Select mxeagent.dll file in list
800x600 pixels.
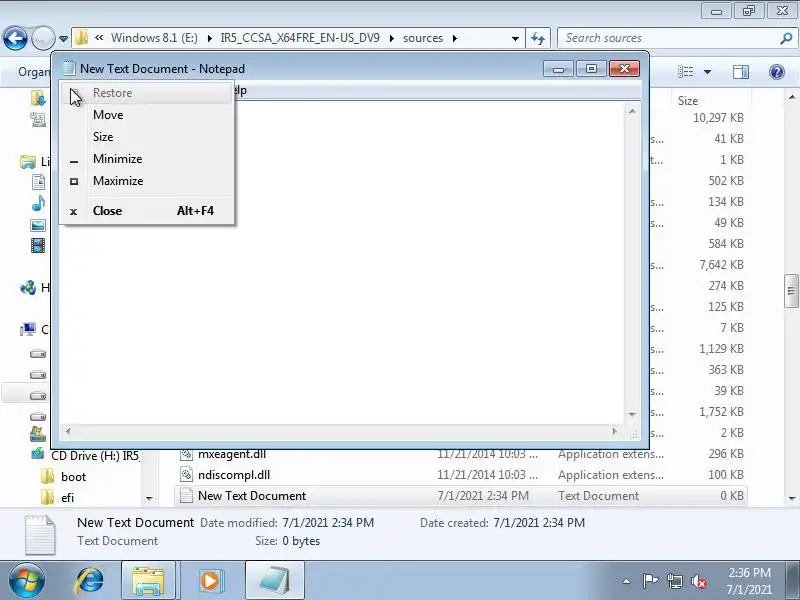[232, 454]
